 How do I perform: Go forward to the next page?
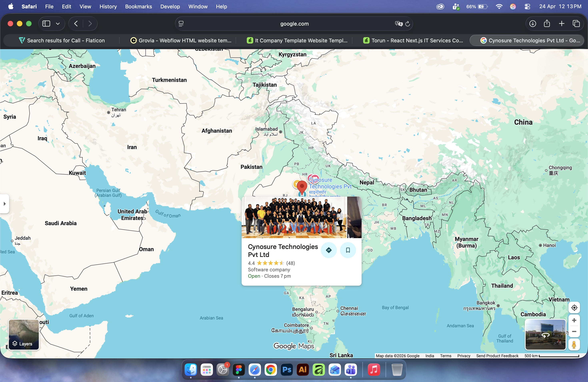(x=90, y=24)
